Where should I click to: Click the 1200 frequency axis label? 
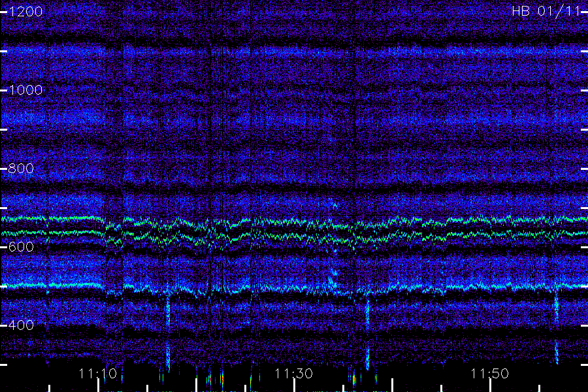25,12
